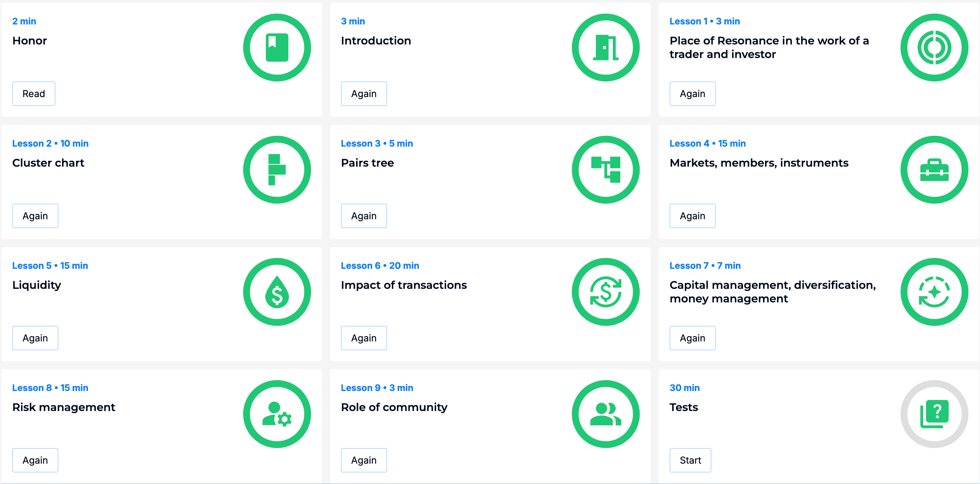The image size is (980, 484).
Task: Click the Liquidity lesson title
Action: point(37,285)
